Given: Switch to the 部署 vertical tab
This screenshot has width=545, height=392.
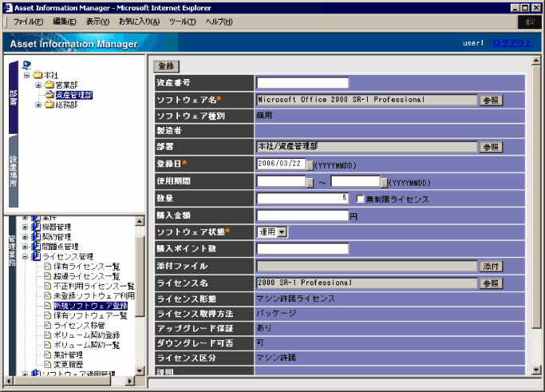Looking at the screenshot, I should pyautogui.click(x=14, y=97).
